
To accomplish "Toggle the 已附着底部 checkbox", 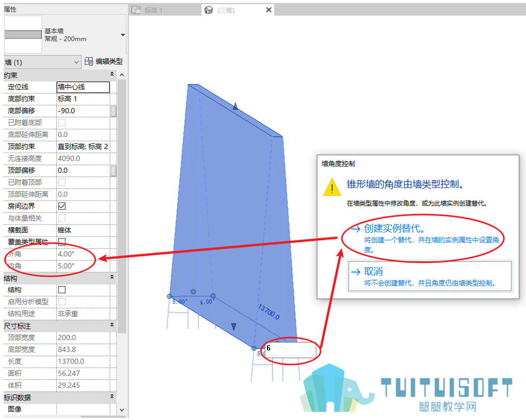I will pyautogui.click(x=62, y=123).
